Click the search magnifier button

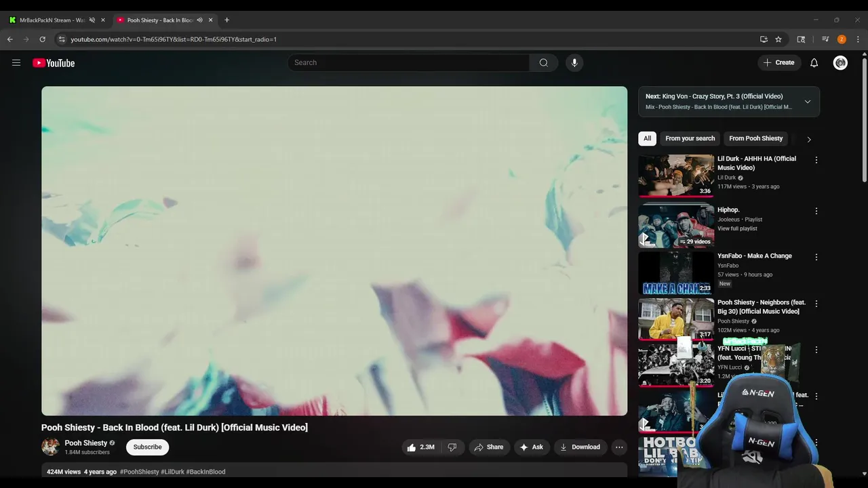544,63
